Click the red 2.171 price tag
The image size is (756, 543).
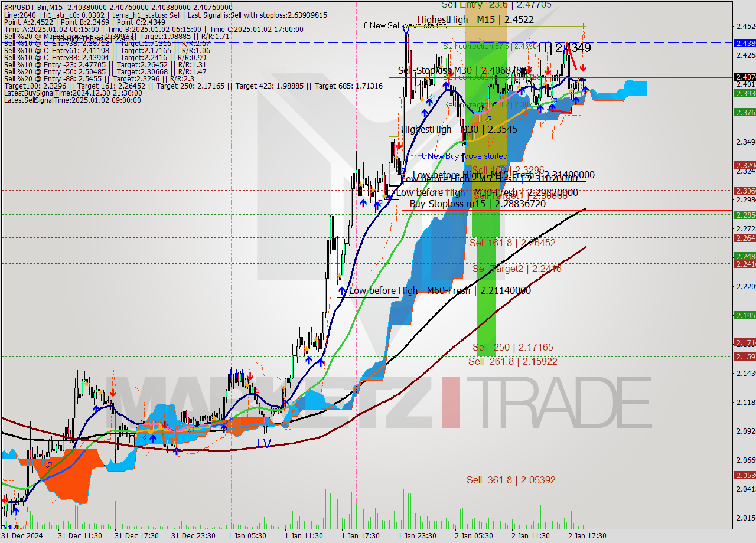click(744, 342)
